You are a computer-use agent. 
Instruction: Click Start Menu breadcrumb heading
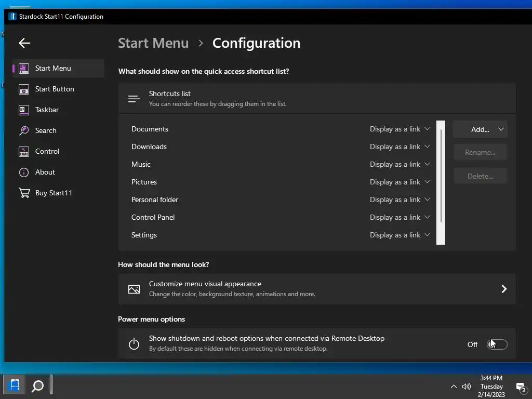coord(153,43)
